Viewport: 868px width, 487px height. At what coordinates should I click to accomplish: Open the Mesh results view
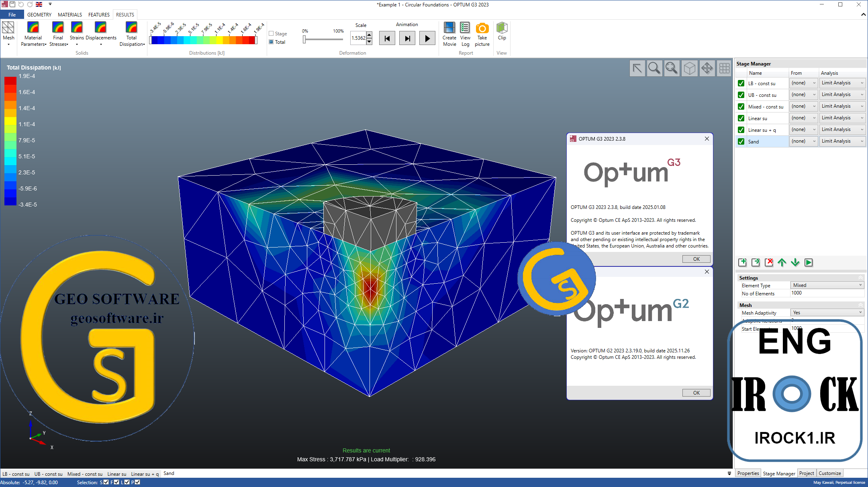coord(8,34)
